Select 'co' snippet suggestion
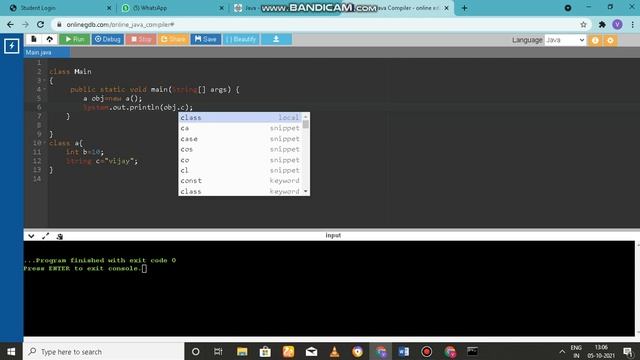Viewport: 640px width, 360px height. click(x=240, y=160)
